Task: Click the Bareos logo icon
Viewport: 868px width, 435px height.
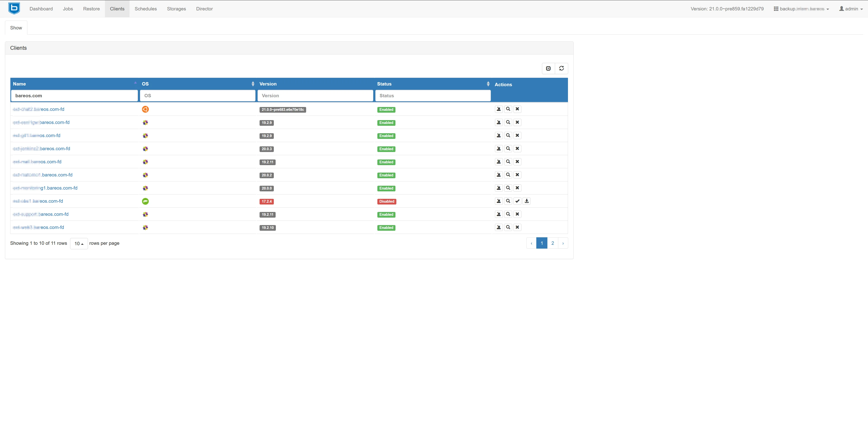Action: point(14,8)
